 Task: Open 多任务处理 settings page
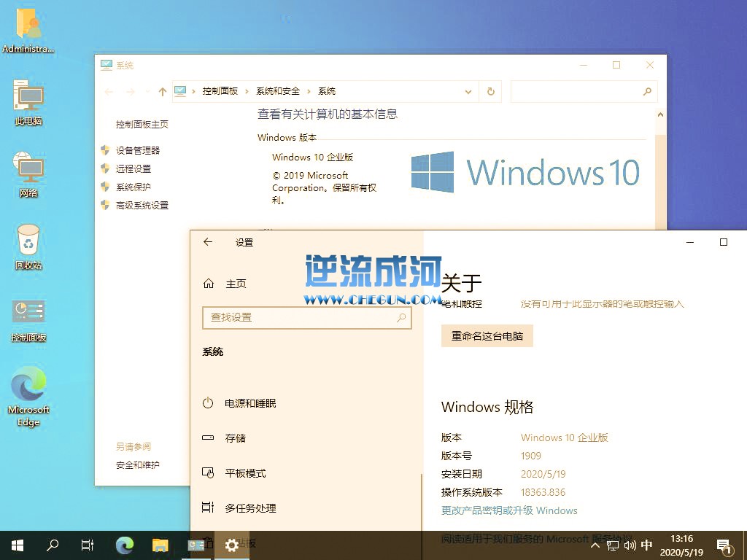[x=239, y=508]
